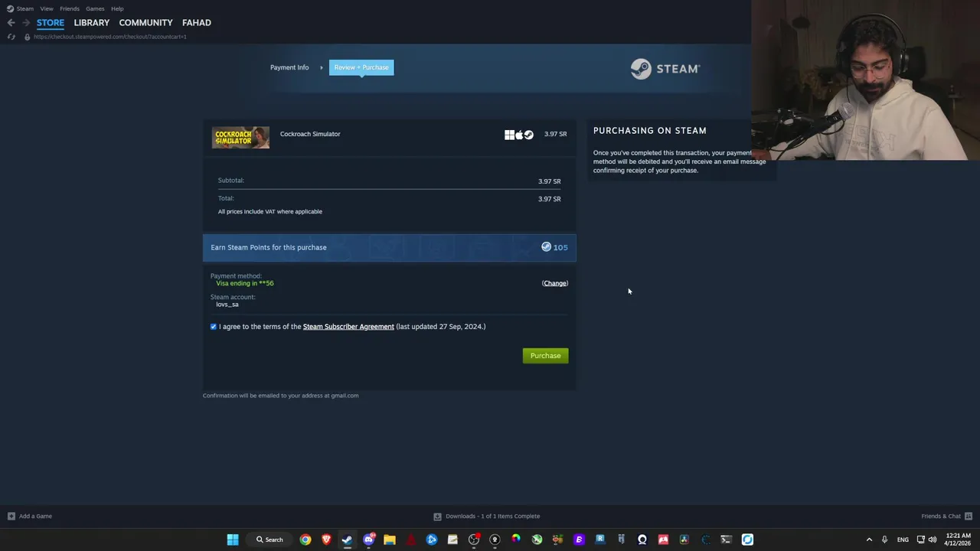Open File Explorer from the taskbar

[389, 540]
